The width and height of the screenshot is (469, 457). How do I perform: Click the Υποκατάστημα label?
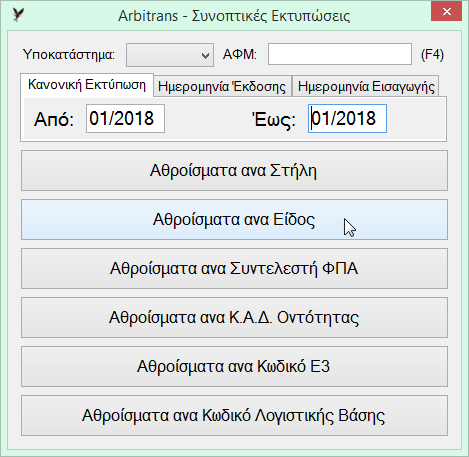pyautogui.click(x=69, y=54)
